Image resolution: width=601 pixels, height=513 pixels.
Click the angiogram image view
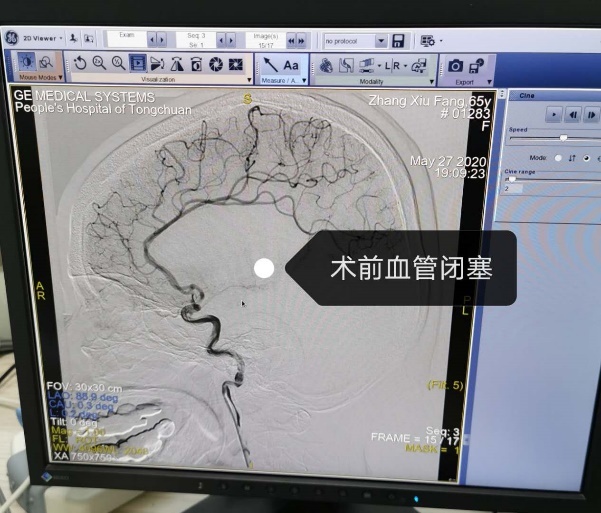pyautogui.click(x=251, y=282)
